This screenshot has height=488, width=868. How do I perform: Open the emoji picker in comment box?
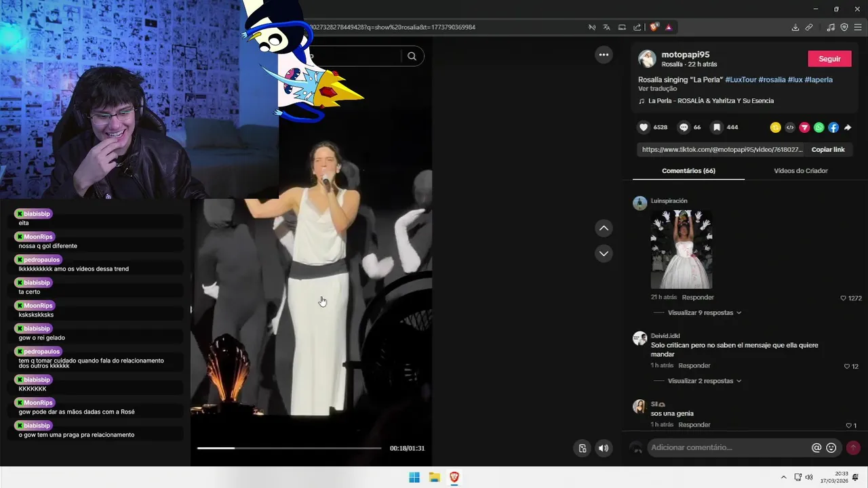pos(831,448)
